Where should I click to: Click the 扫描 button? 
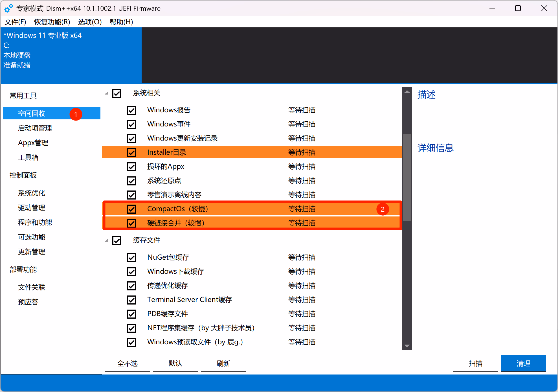[476, 363]
